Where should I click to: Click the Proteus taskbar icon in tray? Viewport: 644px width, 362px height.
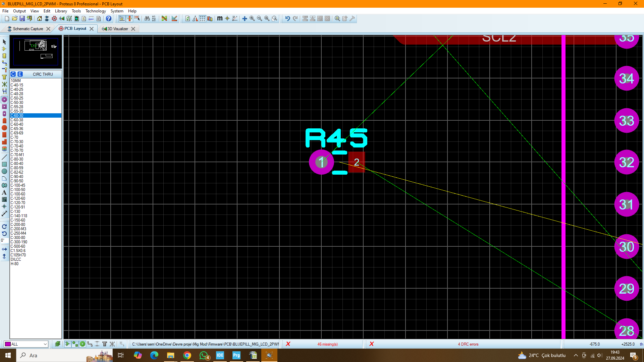pyautogui.click(x=269, y=355)
